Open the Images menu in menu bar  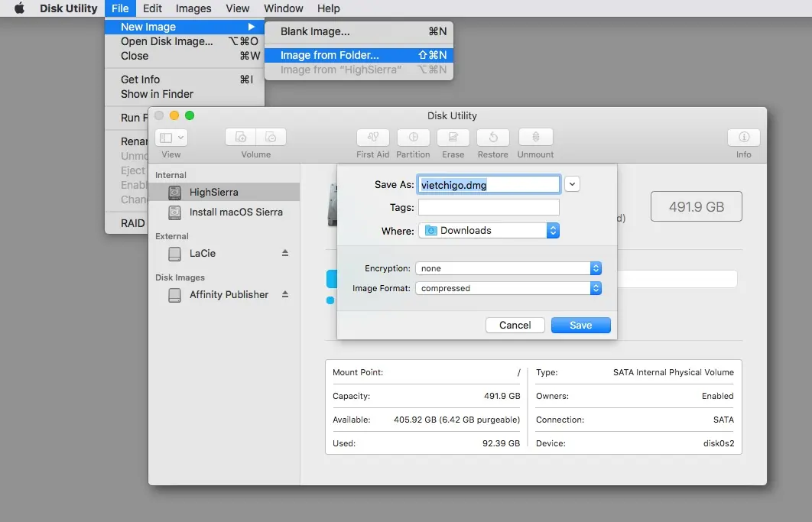193,8
